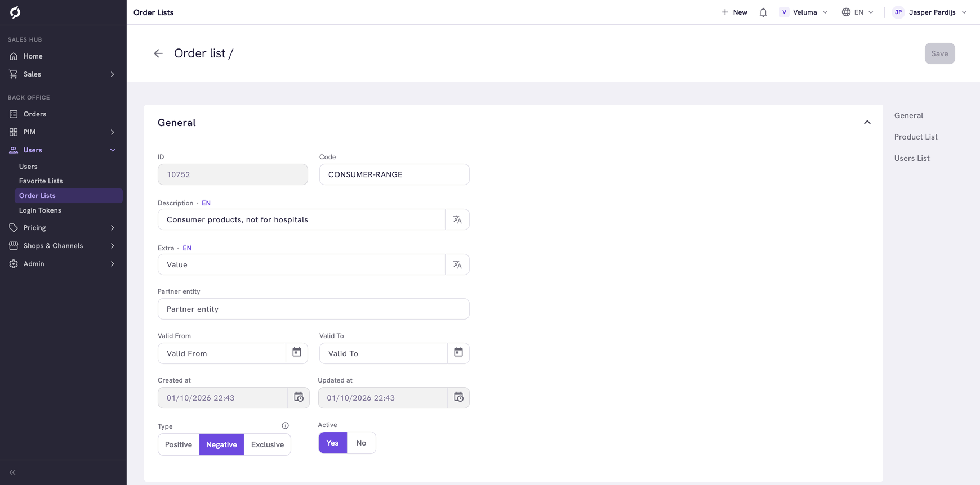The image size is (980, 485).
Task: Expand the PIM menu chevron
Action: point(113,132)
